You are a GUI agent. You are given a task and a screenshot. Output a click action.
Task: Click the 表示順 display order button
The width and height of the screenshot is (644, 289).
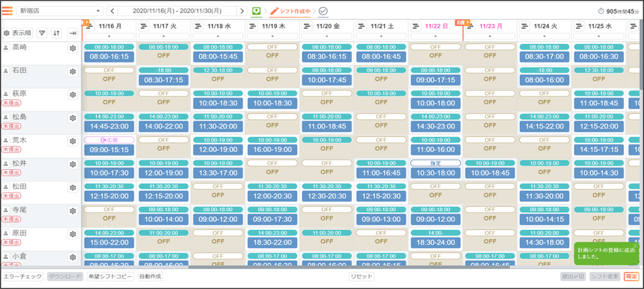click(x=18, y=33)
